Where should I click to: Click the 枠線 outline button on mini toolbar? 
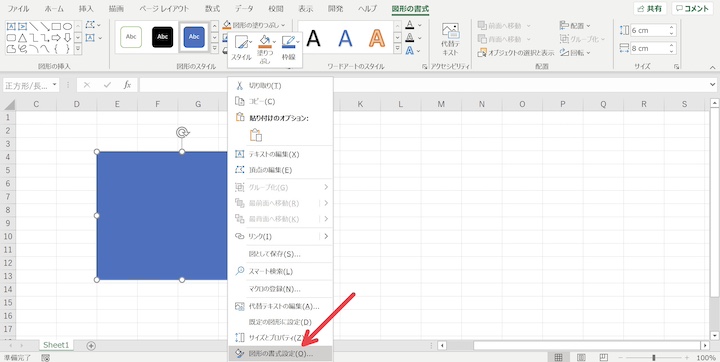pyautogui.click(x=289, y=49)
